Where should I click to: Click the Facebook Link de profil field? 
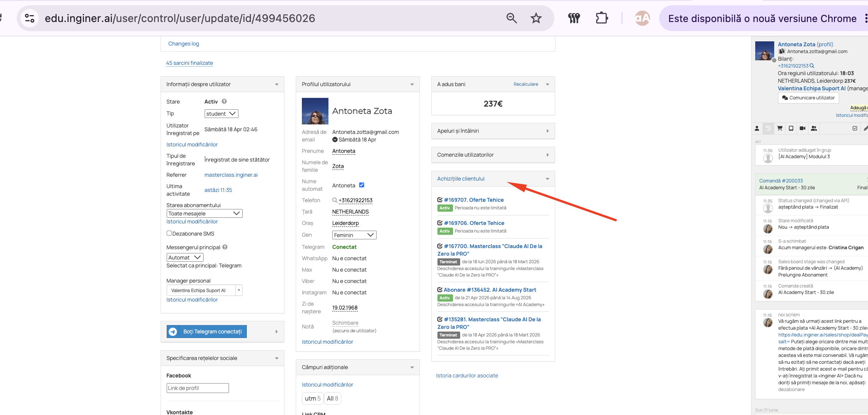[197, 388]
